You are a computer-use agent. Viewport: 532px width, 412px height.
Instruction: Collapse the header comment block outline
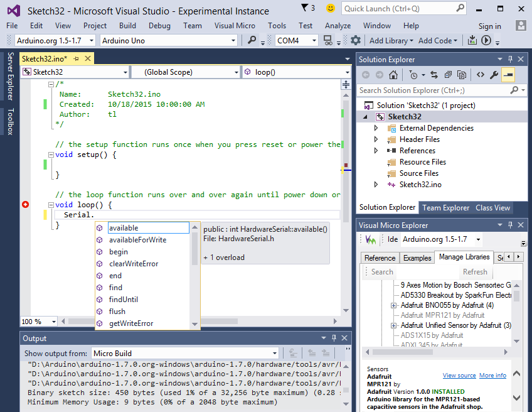[x=51, y=84]
